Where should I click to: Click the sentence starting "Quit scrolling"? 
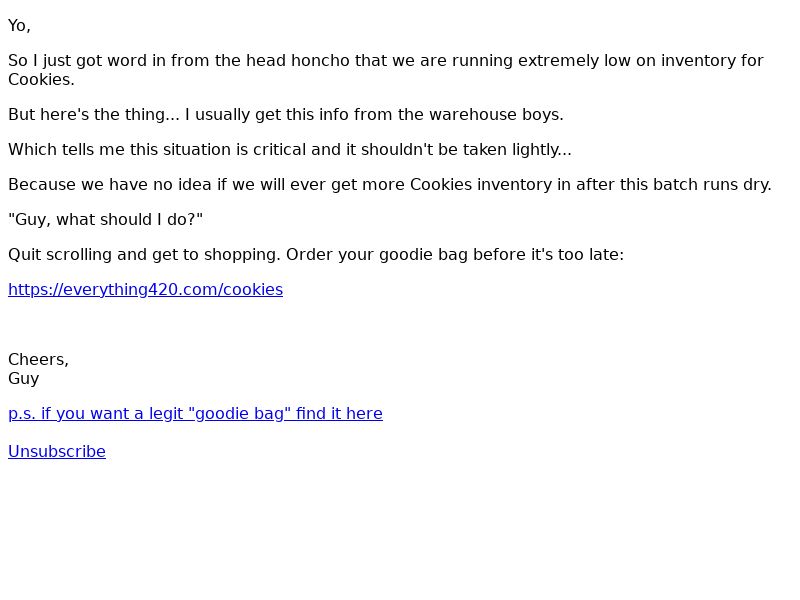coord(316,254)
